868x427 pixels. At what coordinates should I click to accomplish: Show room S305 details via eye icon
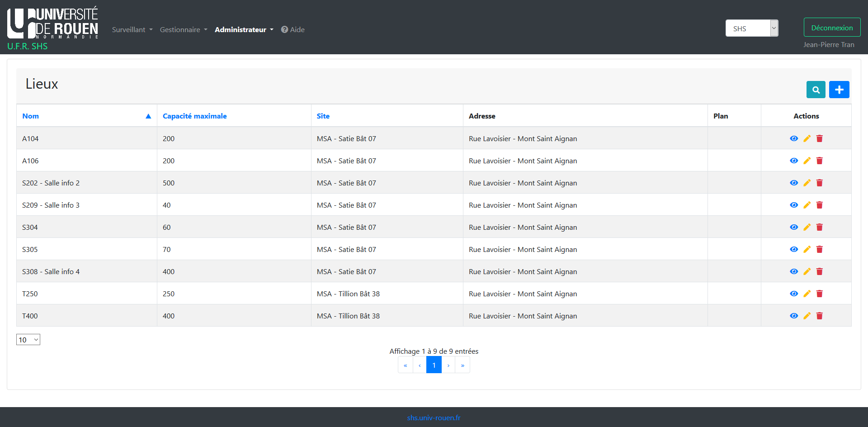coord(794,249)
